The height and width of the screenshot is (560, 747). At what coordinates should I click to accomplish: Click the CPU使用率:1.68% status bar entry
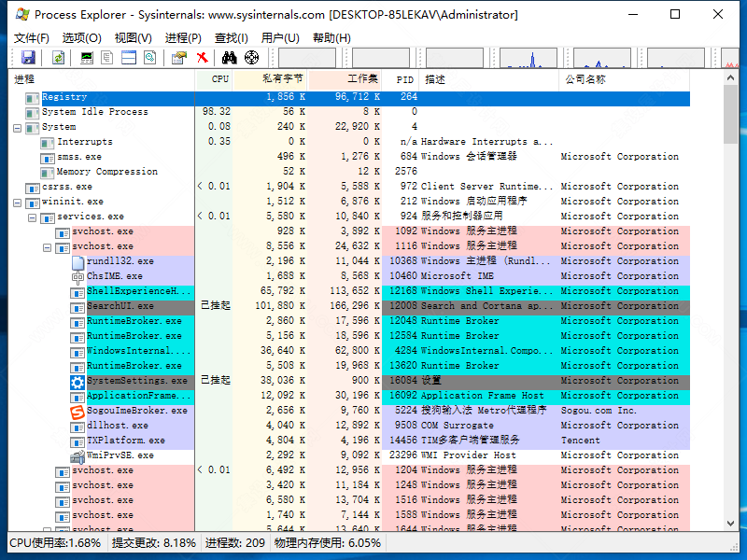coord(56,543)
